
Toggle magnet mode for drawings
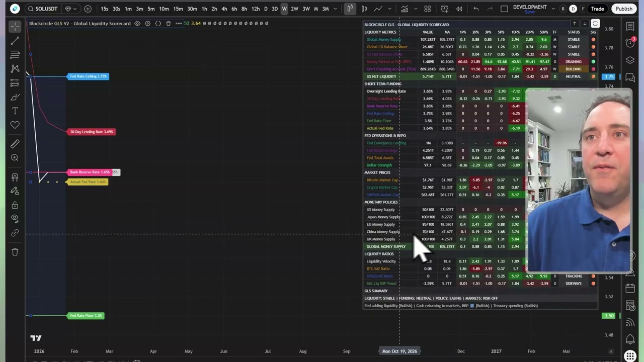15,177
